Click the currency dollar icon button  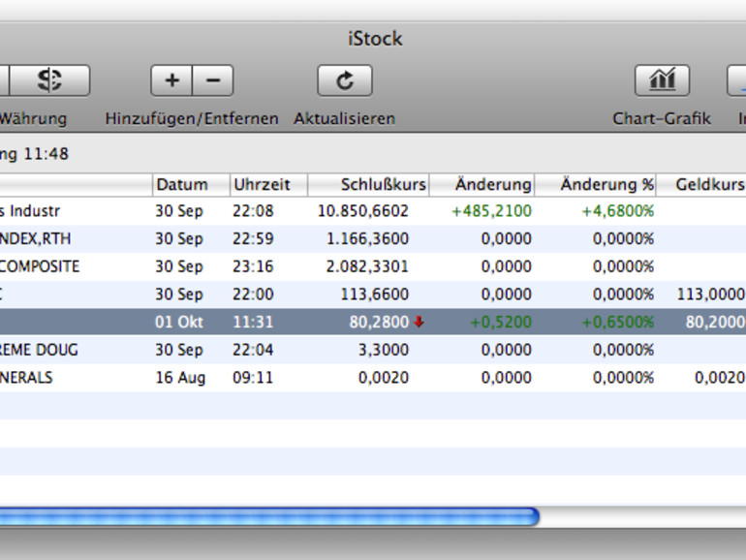coord(49,80)
